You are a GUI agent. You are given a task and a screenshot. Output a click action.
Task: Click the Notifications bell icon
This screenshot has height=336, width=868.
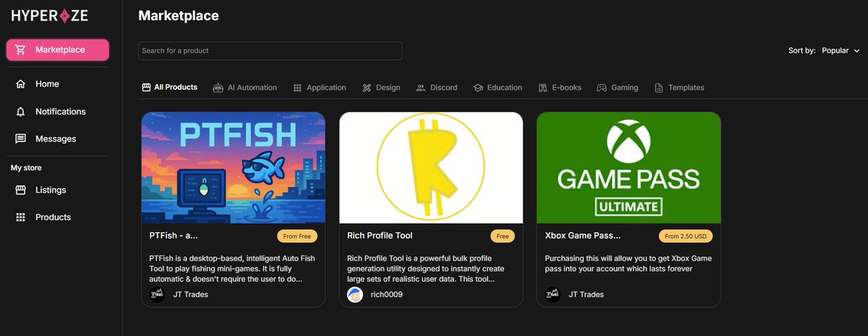click(20, 112)
